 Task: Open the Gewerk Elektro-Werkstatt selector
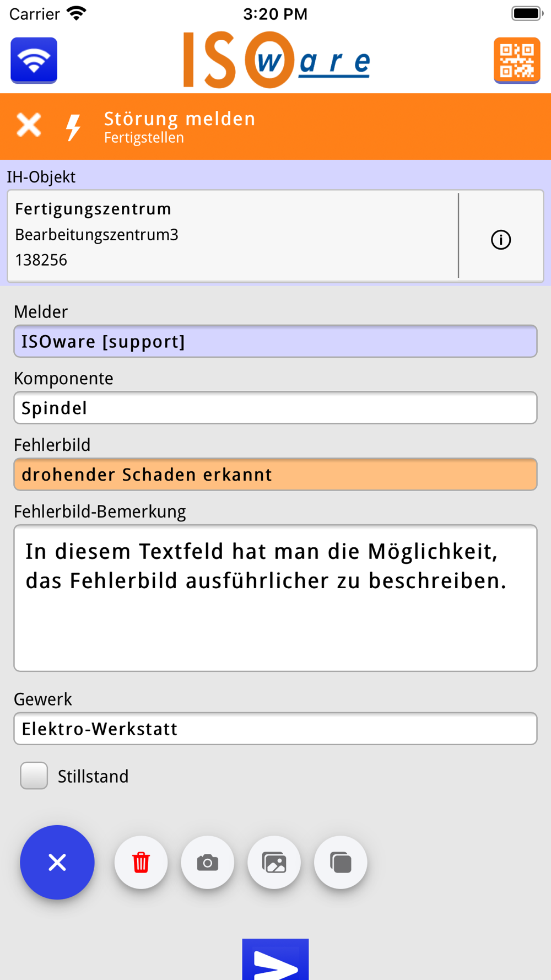click(x=275, y=729)
